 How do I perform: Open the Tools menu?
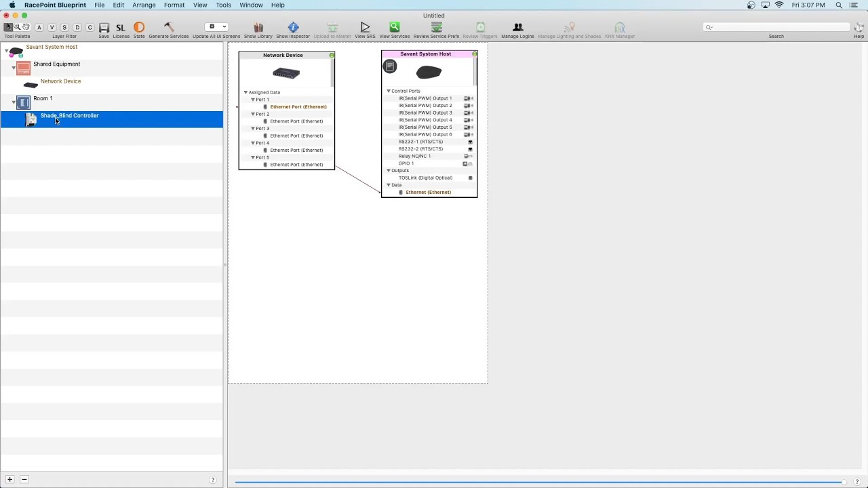click(x=223, y=5)
